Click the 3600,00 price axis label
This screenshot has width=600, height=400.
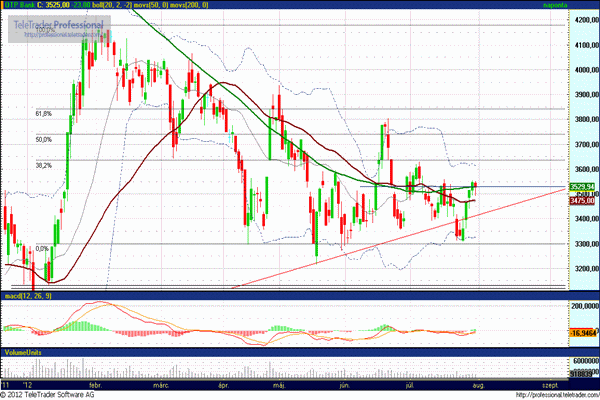[587, 169]
